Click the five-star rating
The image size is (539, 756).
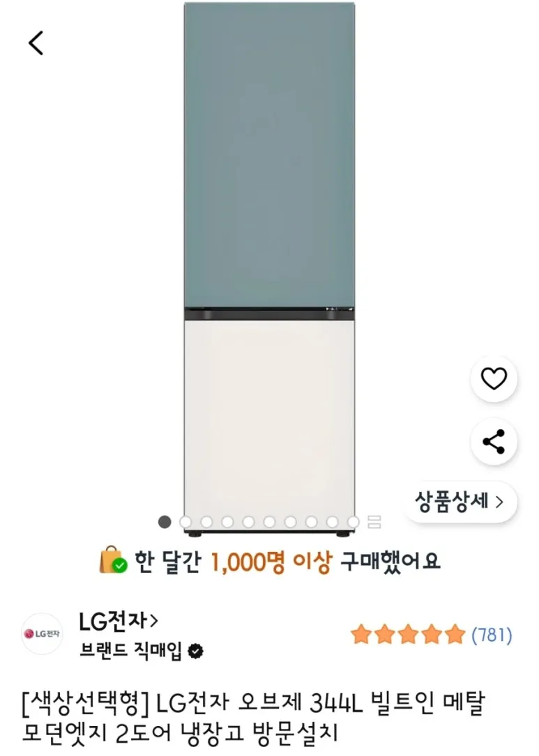[407, 635]
